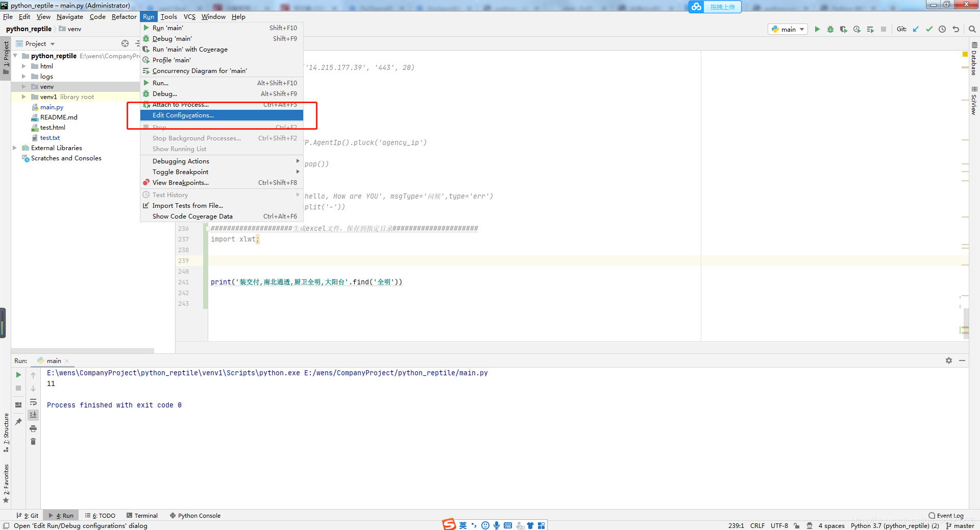This screenshot has width=980, height=530.
Task: Expand External Libraries node
Action: click(15, 148)
